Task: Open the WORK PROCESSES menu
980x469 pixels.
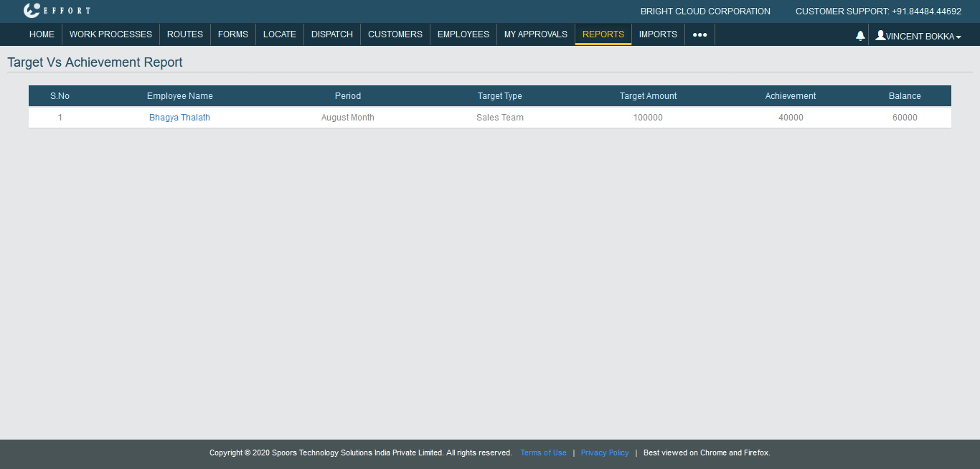Action: pos(110,34)
